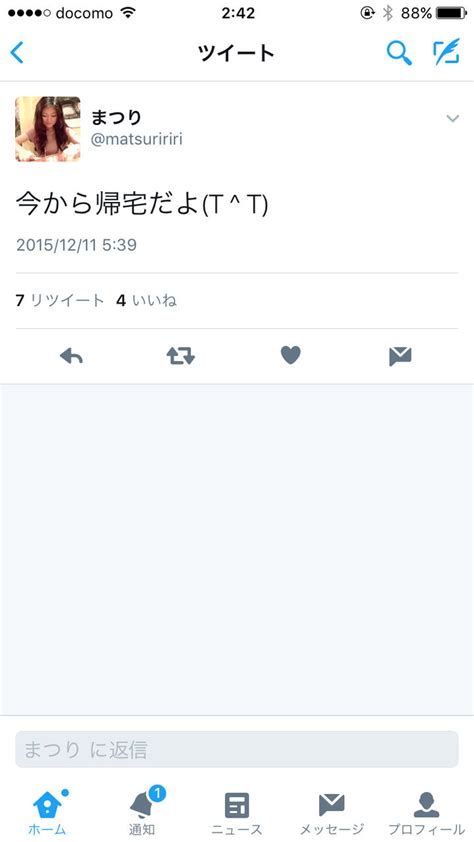This screenshot has width=474, height=842.
Task: Tap the battery indicator in status bar
Action: tap(452, 13)
